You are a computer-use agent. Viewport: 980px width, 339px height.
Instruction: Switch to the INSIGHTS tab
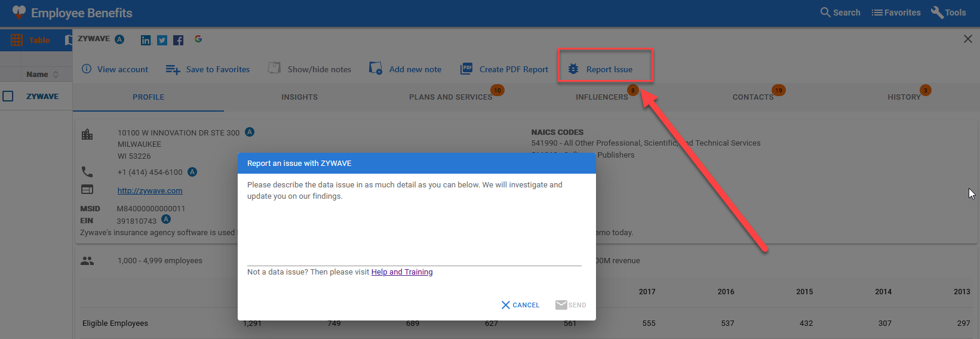[300, 97]
